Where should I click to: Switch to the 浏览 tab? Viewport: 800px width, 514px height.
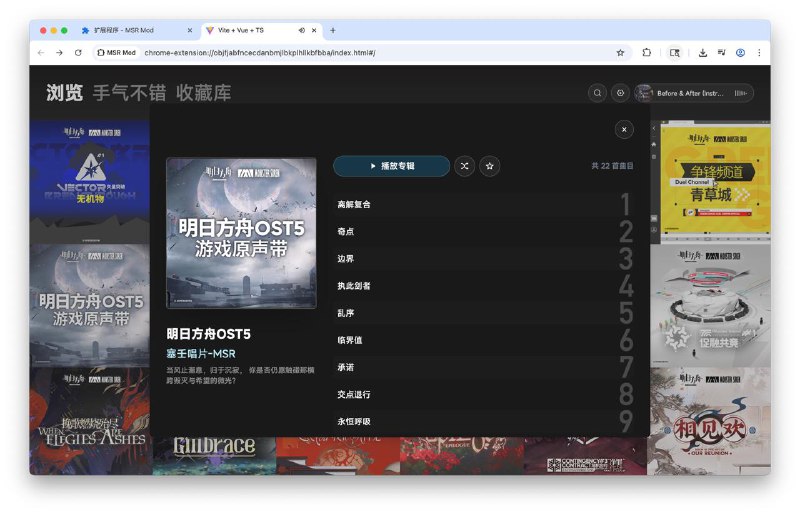pyautogui.click(x=64, y=93)
